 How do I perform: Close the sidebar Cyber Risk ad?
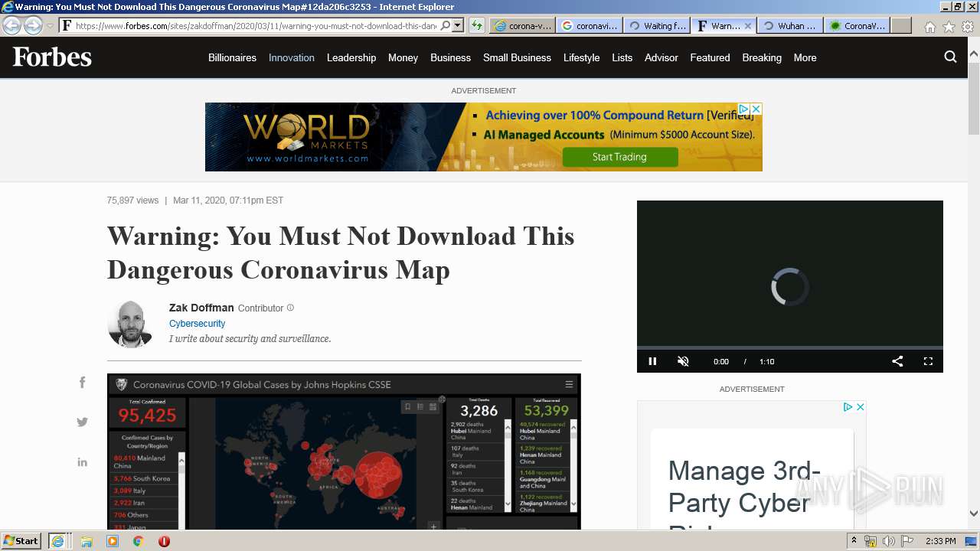point(861,406)
